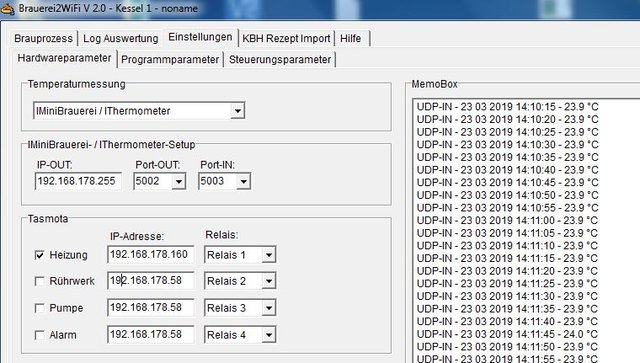
Task: Enable the Rührwerk checkbox
Action: click(x=40, y=281)
